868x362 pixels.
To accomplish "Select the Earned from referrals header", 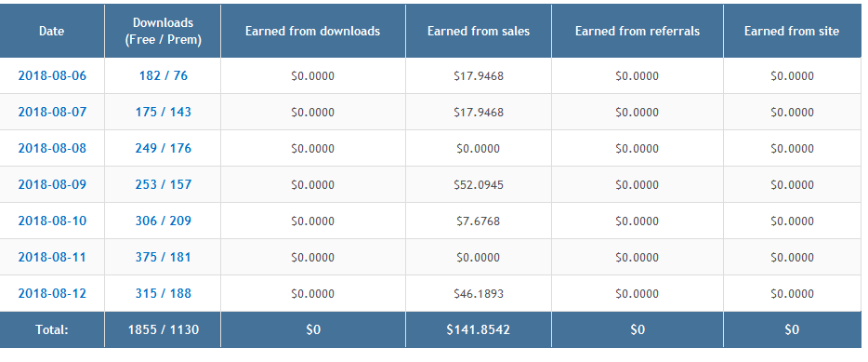I will pos(638,32).
